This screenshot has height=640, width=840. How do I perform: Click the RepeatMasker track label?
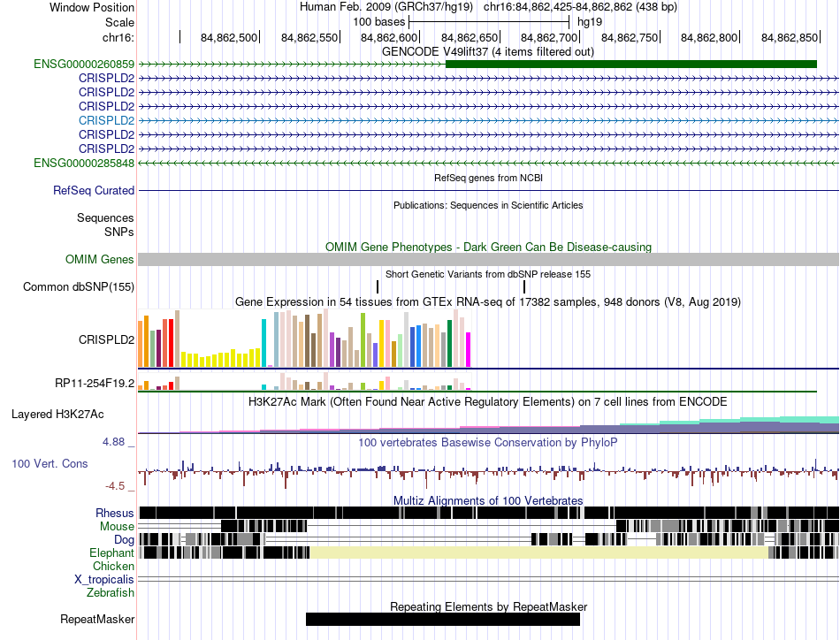(97, 620)
